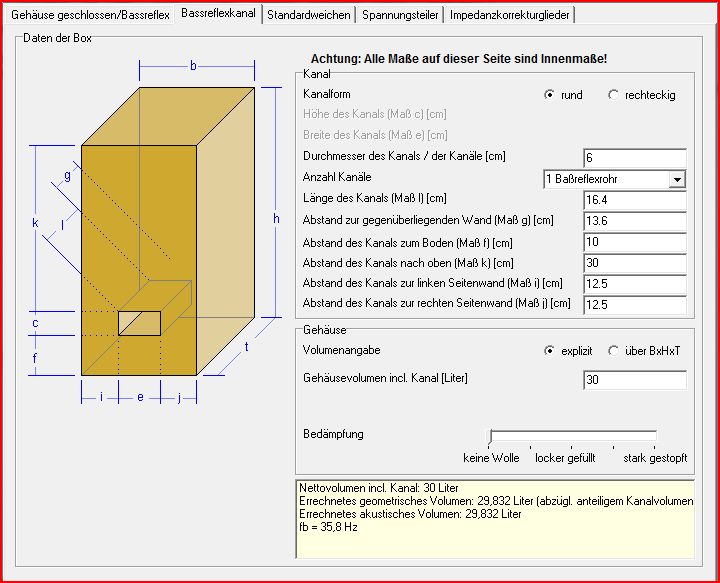Viewport: 720px width, 583px height.
Task: Click the dimension label c in diagram
Action: 35,323
